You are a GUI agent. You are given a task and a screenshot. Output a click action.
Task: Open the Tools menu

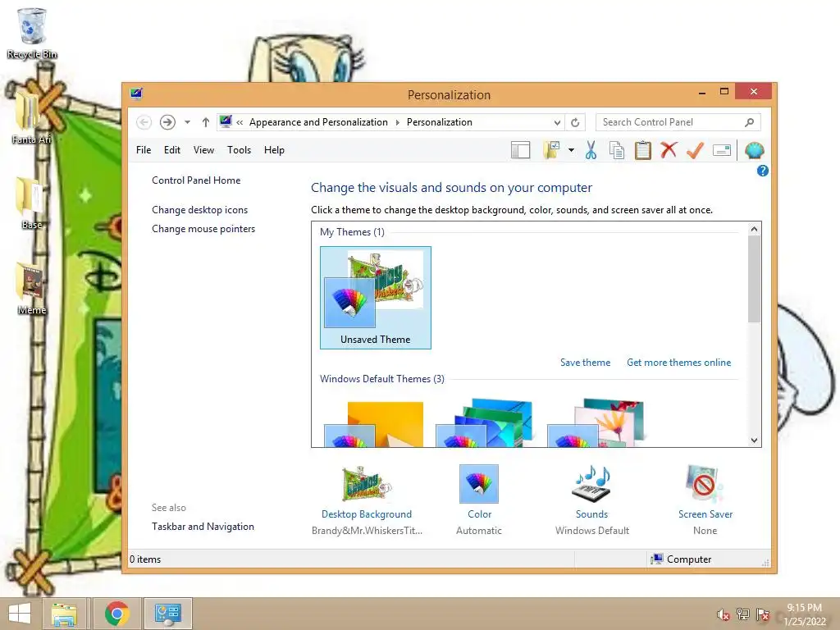(239, 150)
